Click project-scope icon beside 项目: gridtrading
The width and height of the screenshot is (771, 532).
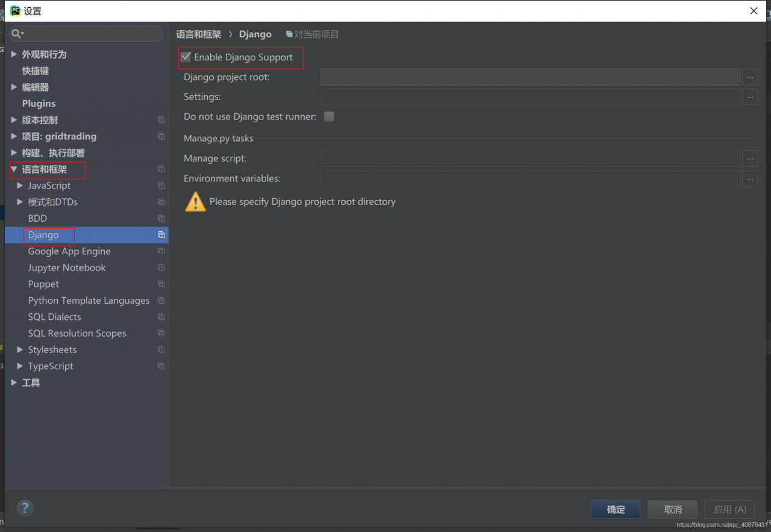(161, 136)
